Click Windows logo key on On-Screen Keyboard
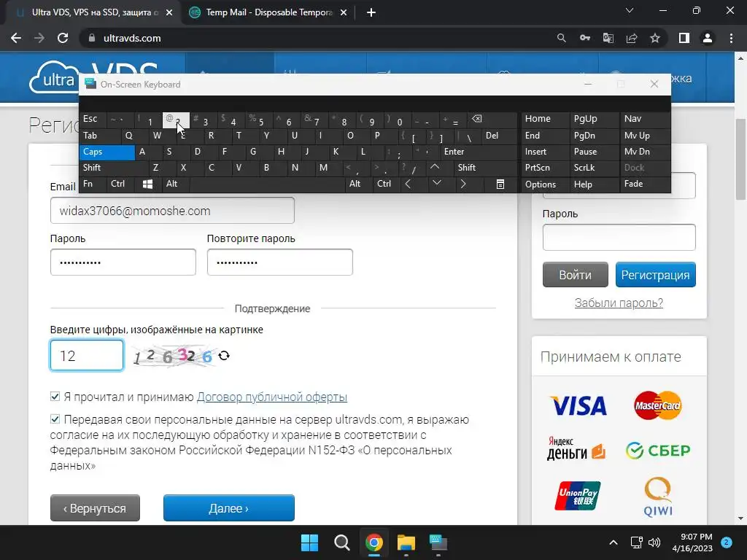Image resolution: width=747 pixels, height=560 pixels. pos(147,184)
